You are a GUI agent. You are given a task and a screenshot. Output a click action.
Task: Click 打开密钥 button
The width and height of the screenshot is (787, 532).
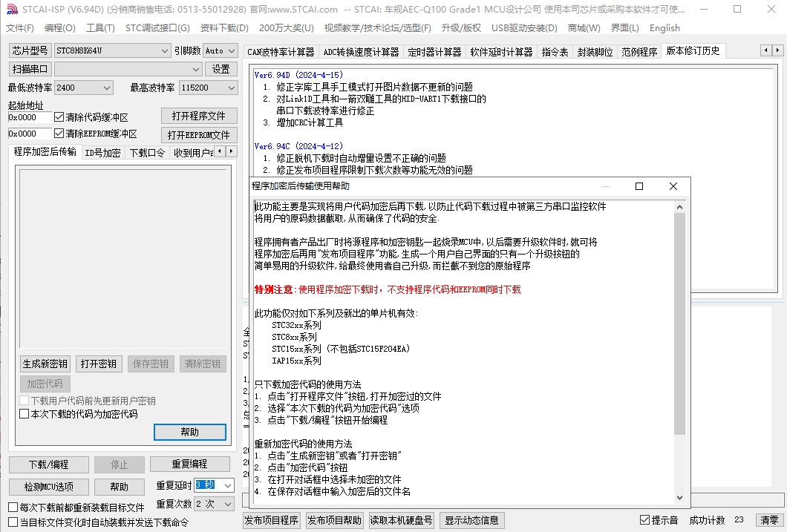coord(98,364)
